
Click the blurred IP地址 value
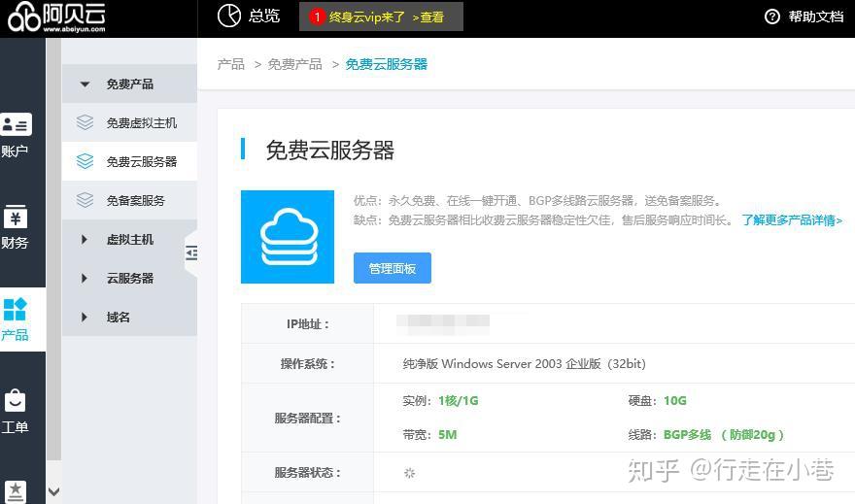pyautogui.click(x=443, y=324)
